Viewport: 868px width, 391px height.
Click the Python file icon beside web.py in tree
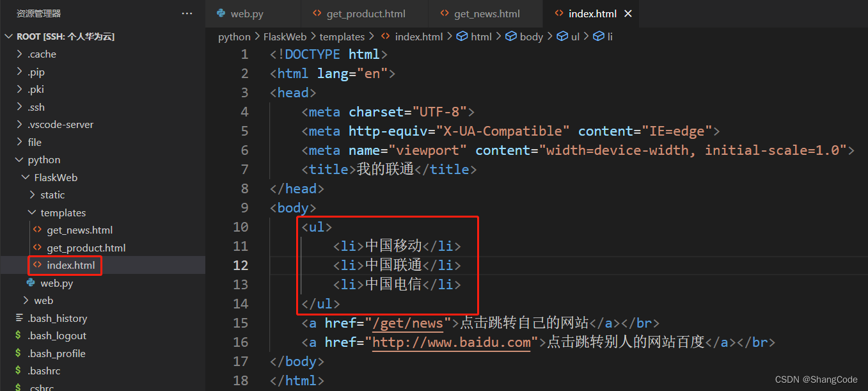(x=31, y=283)
